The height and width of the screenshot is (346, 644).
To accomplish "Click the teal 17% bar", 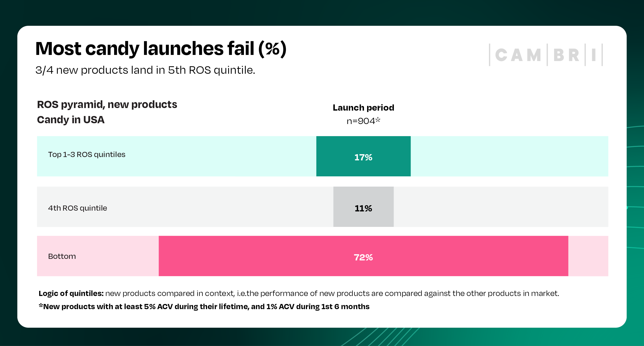I will 363,156.
